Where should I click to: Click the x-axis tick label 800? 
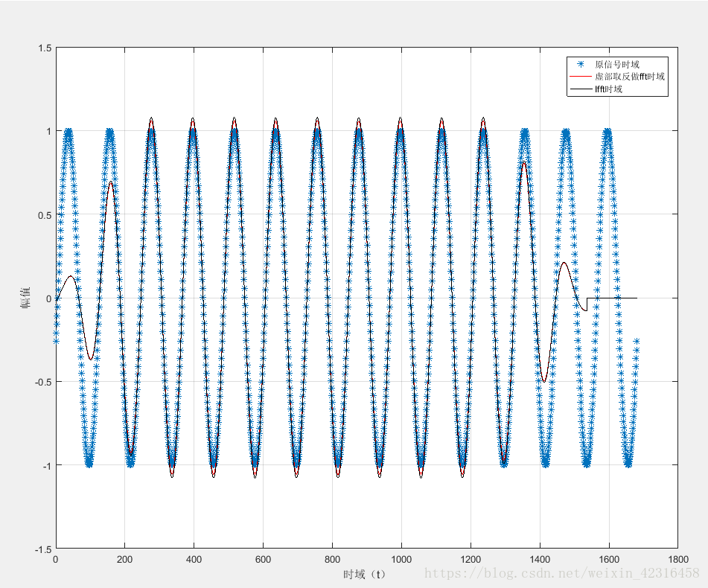pos(332,560)
